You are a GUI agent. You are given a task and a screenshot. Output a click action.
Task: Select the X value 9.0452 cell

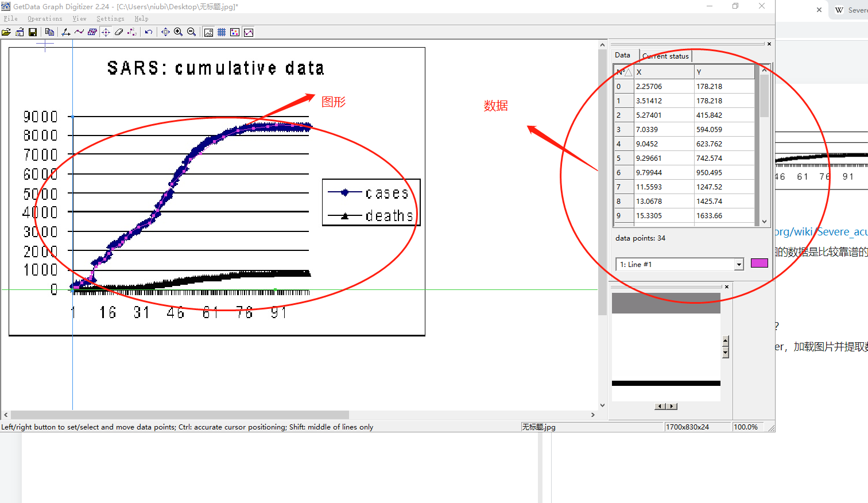click(664, 144)
